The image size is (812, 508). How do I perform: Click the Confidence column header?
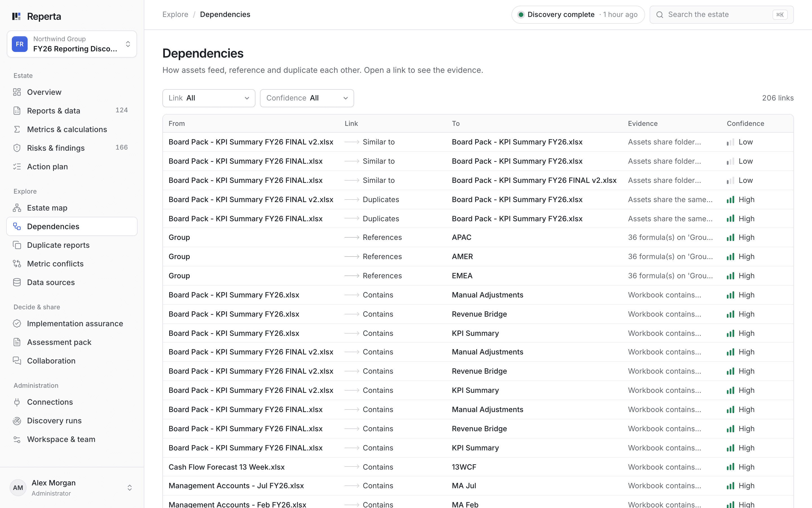(745, 124)
